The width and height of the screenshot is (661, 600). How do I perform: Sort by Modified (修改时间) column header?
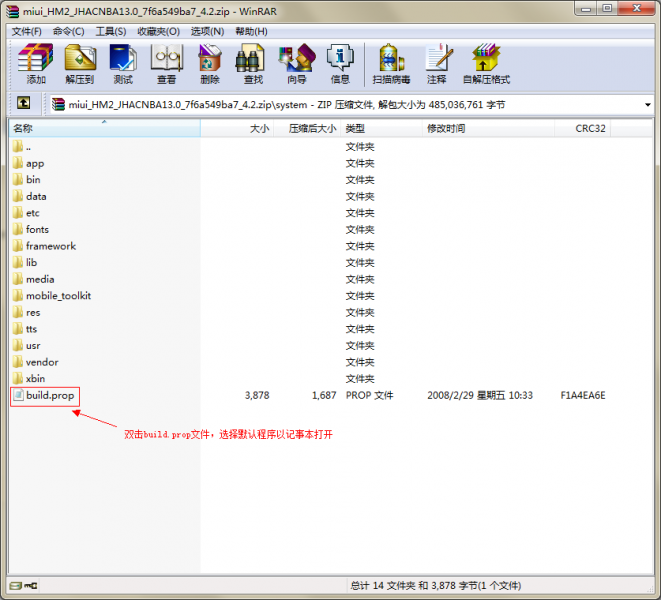[x=488, y=128]
